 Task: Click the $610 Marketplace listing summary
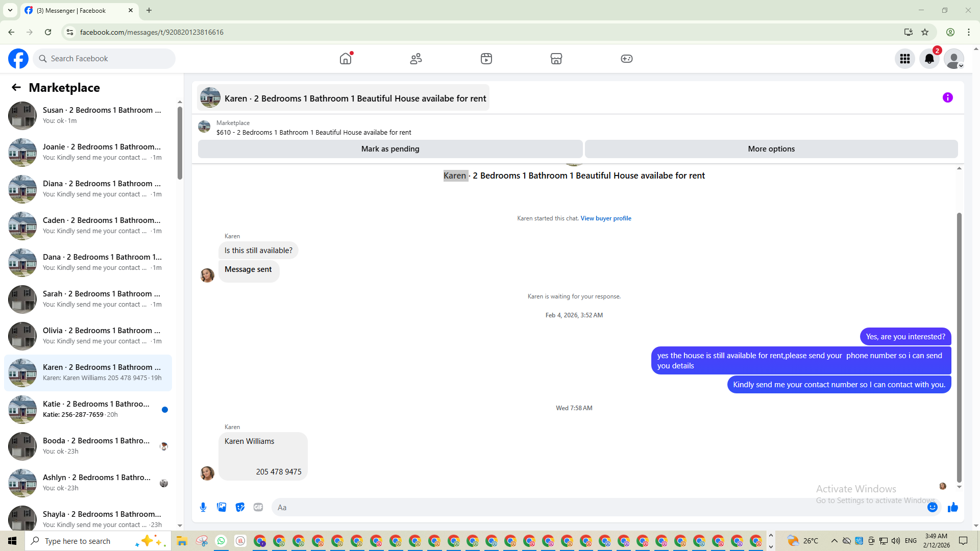click(313, 133)
